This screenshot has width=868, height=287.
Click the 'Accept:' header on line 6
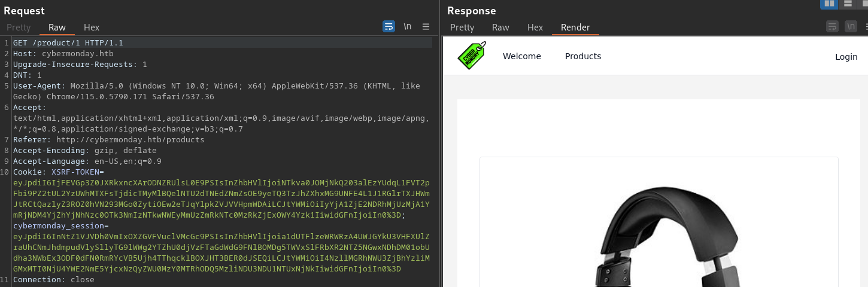tap(30, 108)
